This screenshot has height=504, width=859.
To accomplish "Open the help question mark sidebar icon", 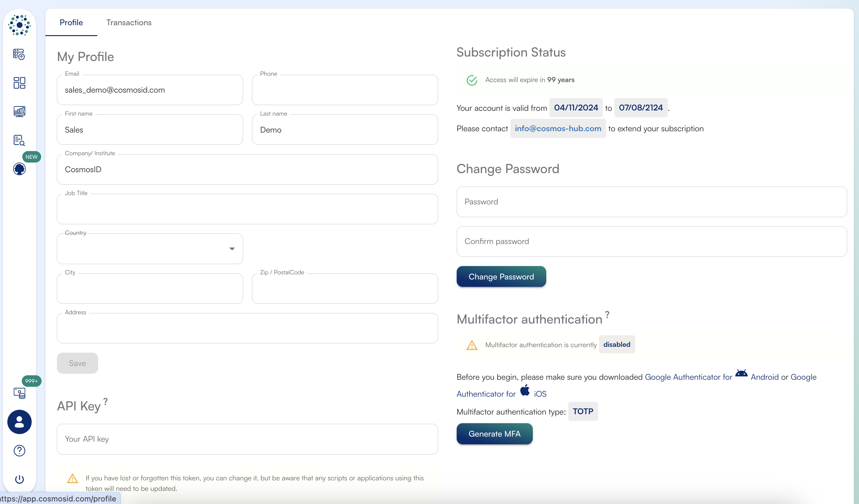I will (20, 451).
